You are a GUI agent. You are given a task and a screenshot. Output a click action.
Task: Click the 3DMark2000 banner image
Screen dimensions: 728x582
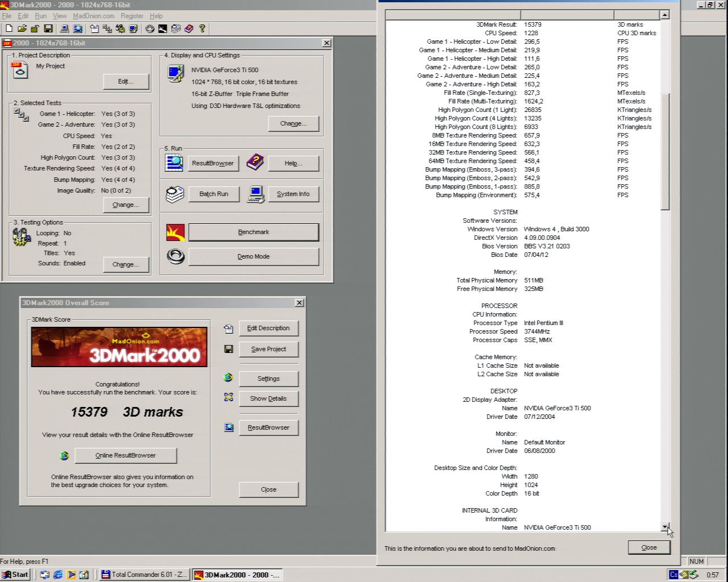(x=119, y=347)
